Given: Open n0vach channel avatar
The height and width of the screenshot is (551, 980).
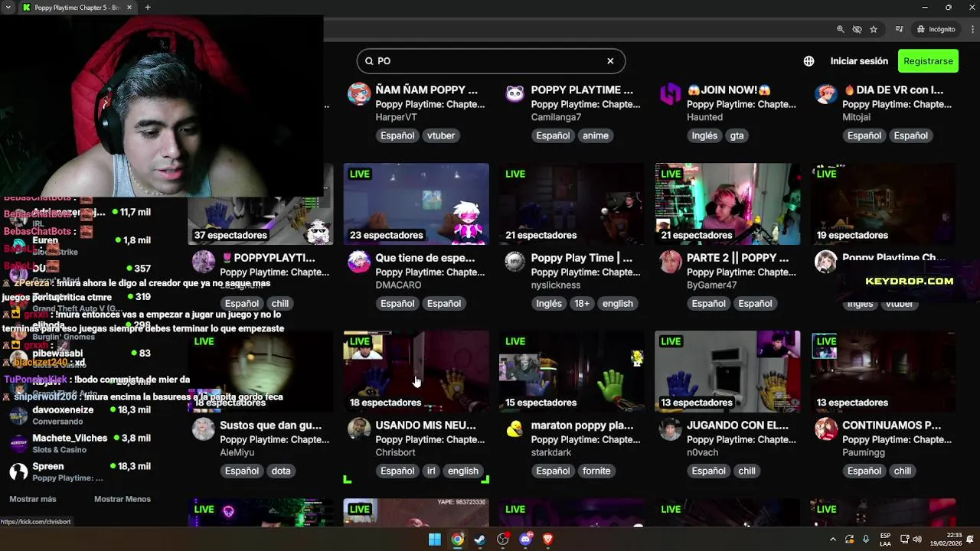Looking at the screenshot, I should coord(671,429).
